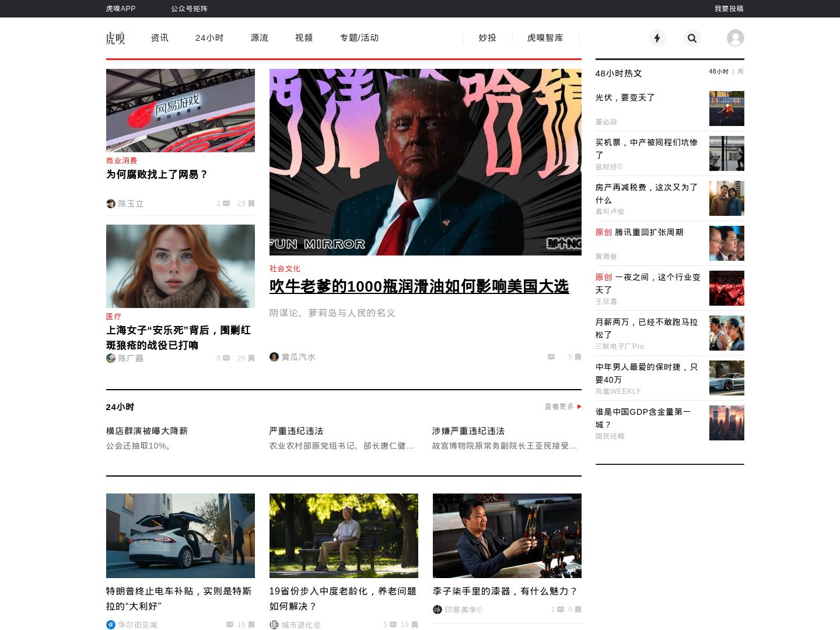Click the 网易游戏 article thumbnail
The height and width of the screenshot is (630, 840).
(180, 111)
